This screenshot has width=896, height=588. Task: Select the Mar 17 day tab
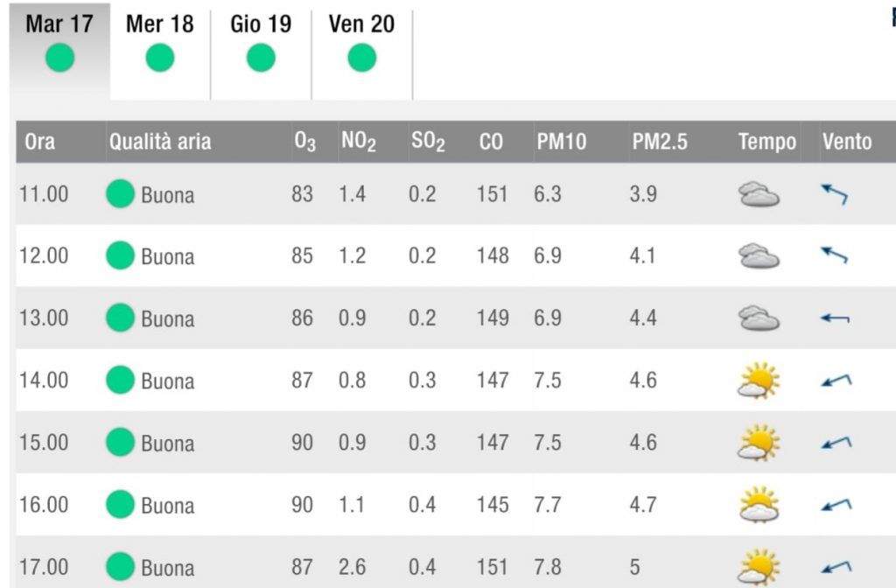pyautogui.click(x=59, y=52)
